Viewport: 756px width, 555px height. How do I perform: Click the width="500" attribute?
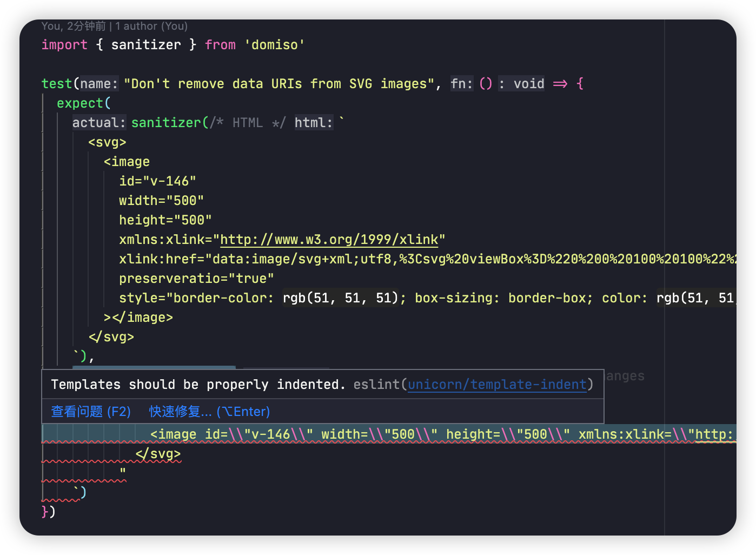pos(161,200)
